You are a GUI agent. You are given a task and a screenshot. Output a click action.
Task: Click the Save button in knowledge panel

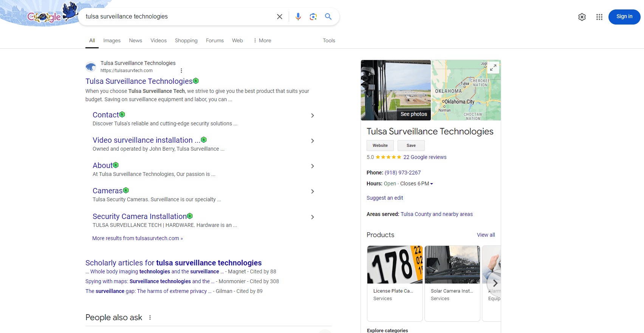(411, 145)
